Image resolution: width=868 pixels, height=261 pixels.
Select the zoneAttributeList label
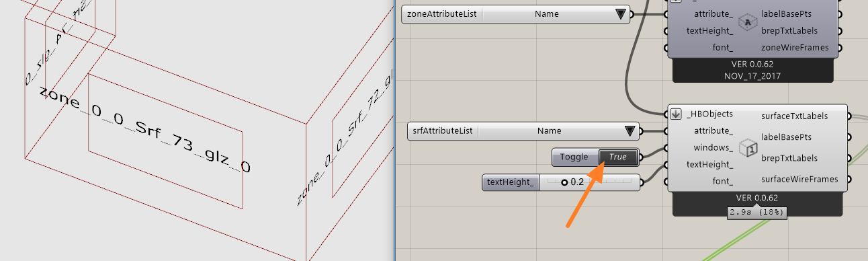coord(441,13)
